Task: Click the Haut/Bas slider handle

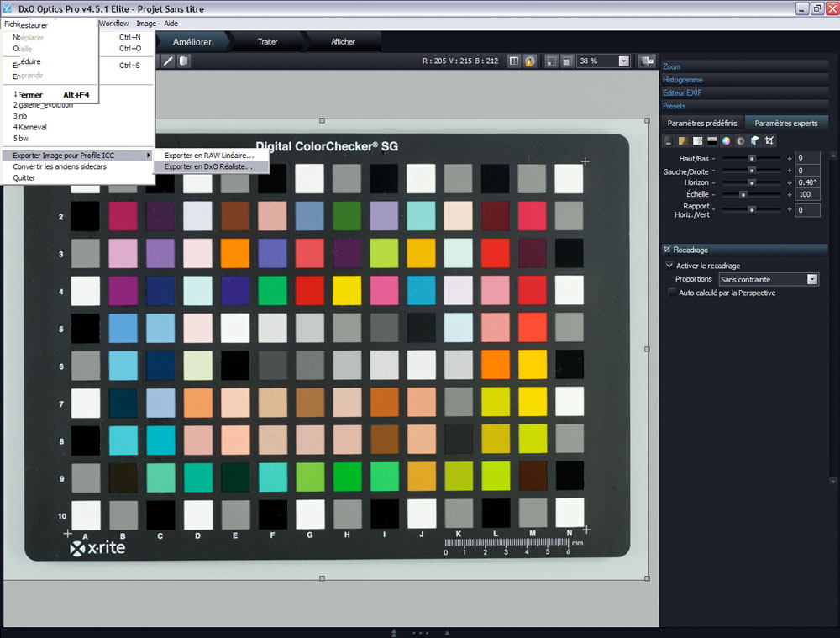Action: coord(752,159)
